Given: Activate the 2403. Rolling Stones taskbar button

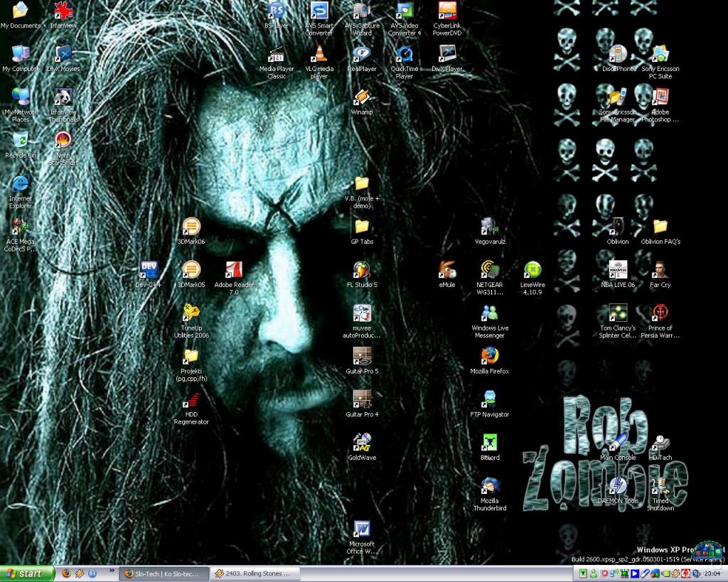Looking at the screenshot, I should [x=255, y=573].
